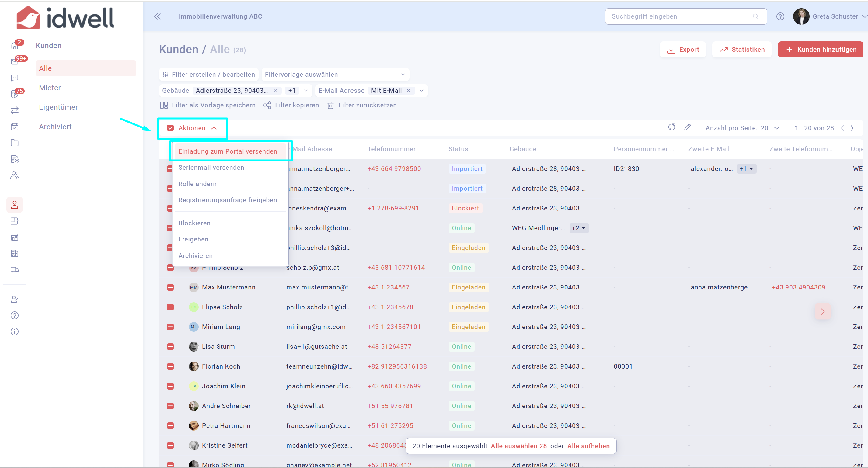Choose Archivieren from Aktionen menu
The height and width of the screenshot is (468, 868).
[x=195, y=255]
